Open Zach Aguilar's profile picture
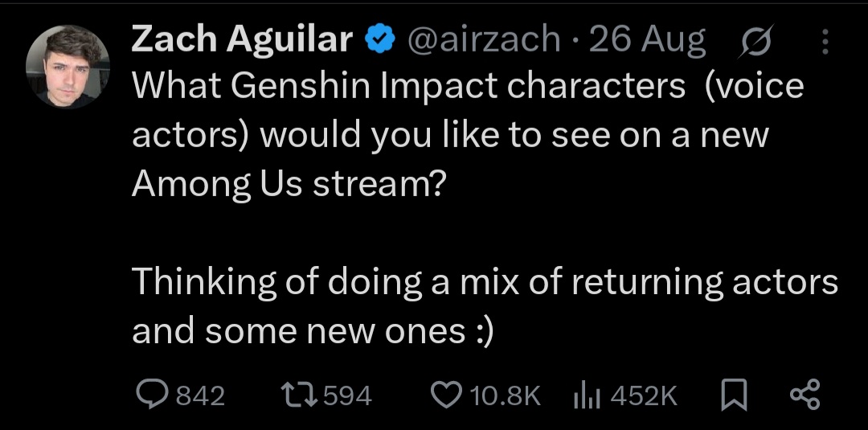 (68, 67)
